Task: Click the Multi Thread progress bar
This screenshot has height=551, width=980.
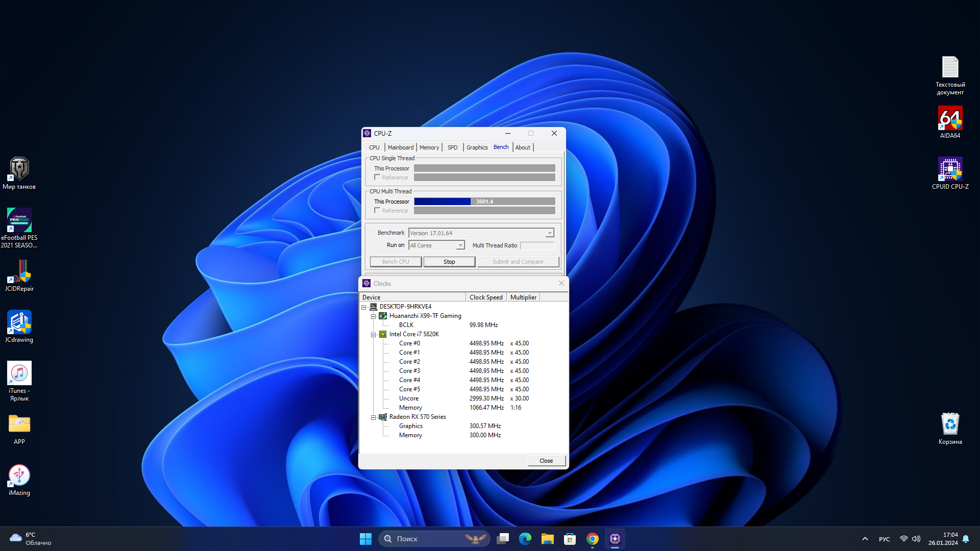Action: point(484,202)
